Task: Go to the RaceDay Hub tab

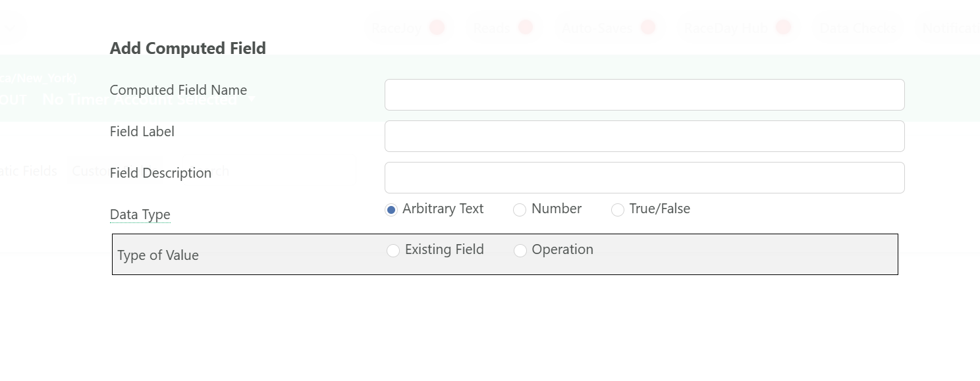Action: (725, 28)
